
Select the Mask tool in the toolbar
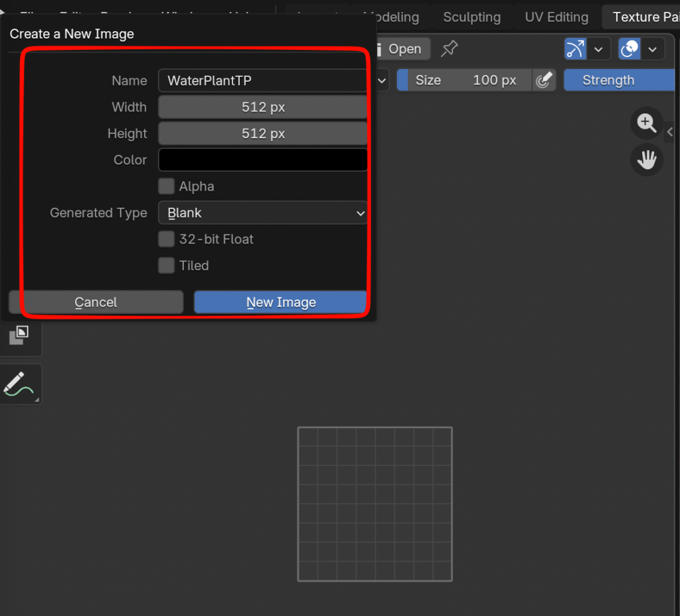click(19, 335)
